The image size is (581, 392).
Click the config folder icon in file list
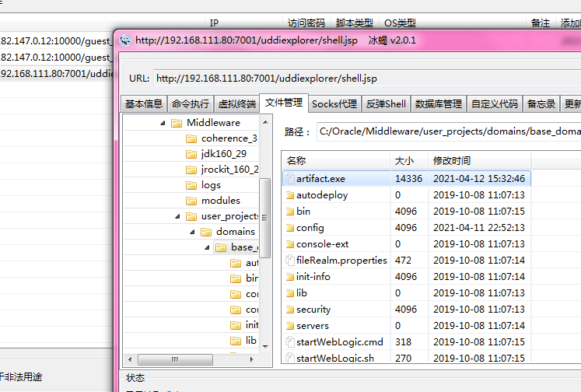point(290,228)
